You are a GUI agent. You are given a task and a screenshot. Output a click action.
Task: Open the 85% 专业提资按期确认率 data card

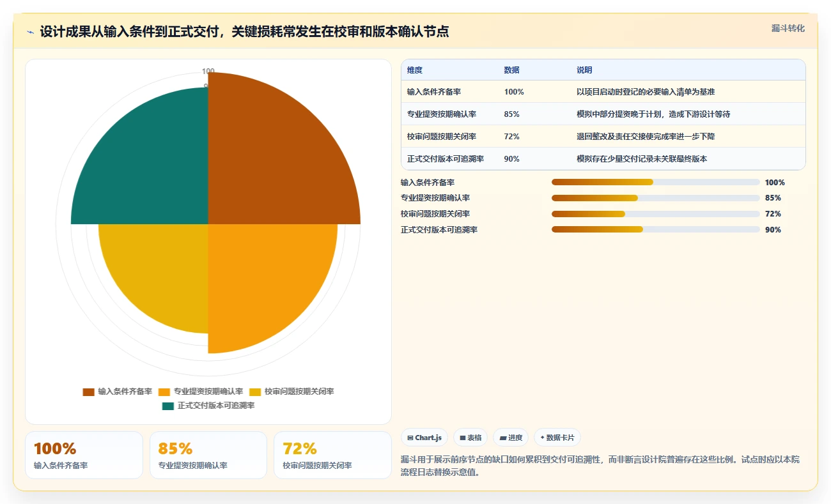point(208,455)
